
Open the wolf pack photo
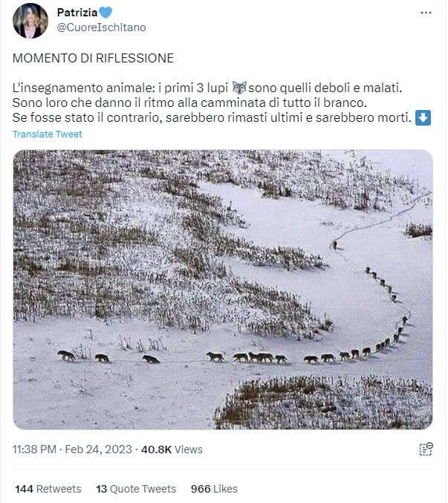(x=223, y=289)
